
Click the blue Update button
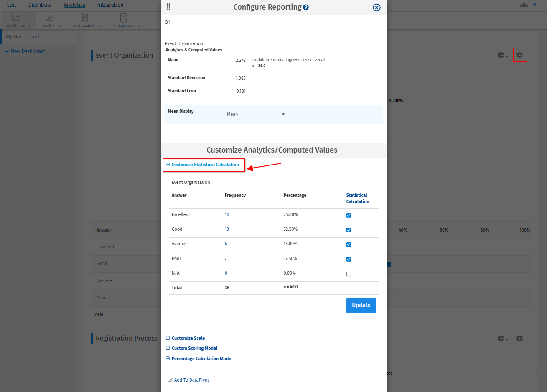click(x=361, y=305)
